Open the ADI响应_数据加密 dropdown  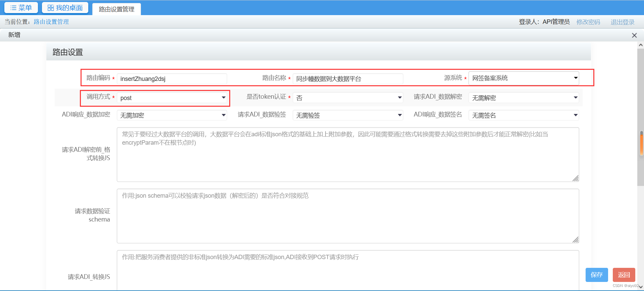tap(172, 115)
